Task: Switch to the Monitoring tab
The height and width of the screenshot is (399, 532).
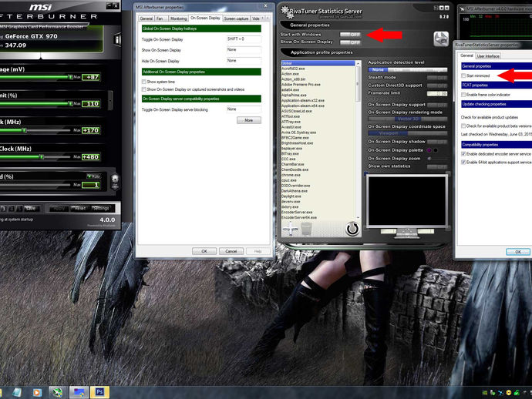Action: 178,18
